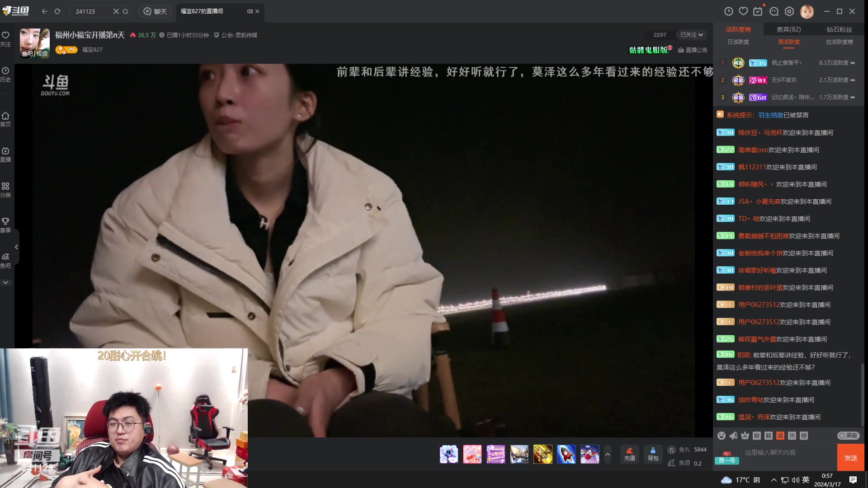Switch to the 贵宾(82) tab

tap(788, 29)
